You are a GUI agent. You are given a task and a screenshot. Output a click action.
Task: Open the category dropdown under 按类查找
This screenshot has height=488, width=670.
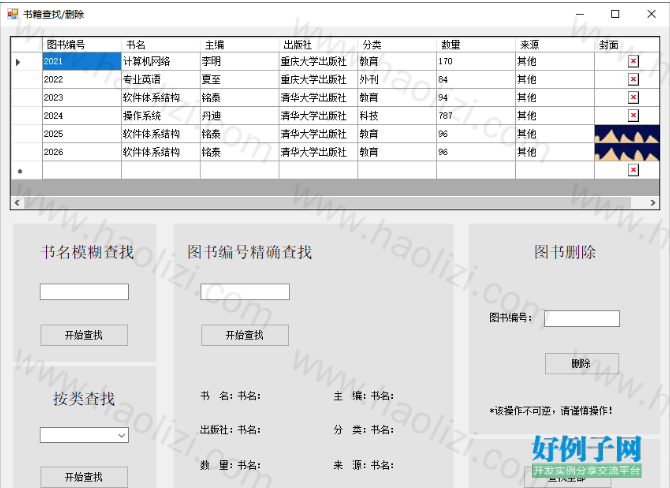(122, 435)
